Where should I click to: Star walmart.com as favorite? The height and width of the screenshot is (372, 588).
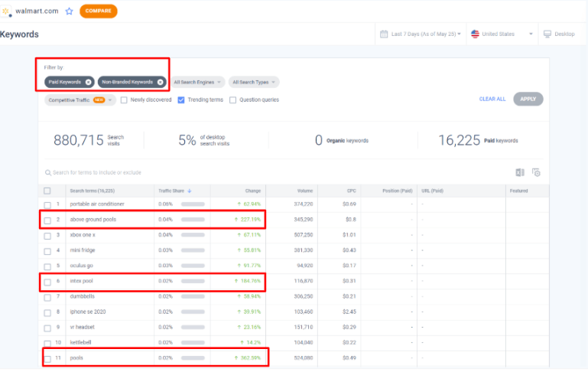69,11
